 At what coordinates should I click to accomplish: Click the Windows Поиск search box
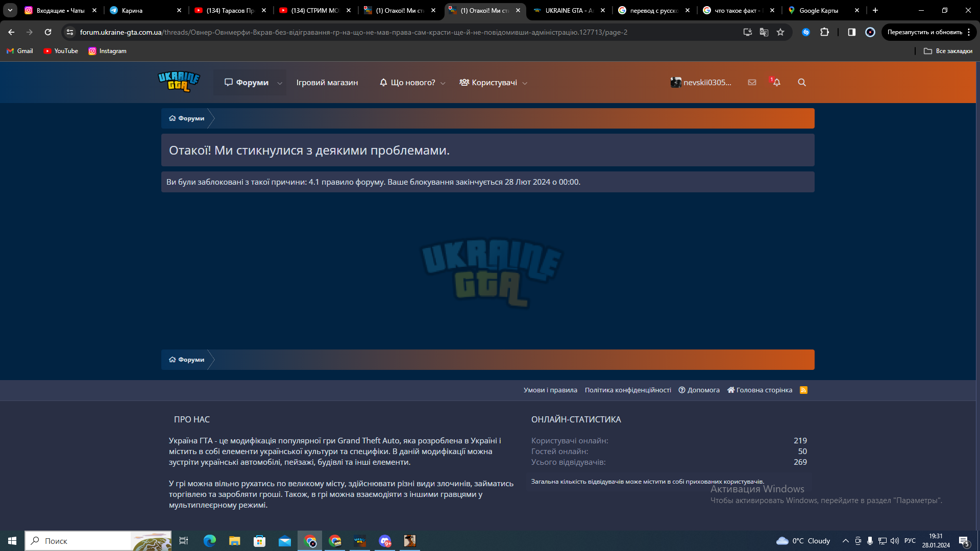98,541
